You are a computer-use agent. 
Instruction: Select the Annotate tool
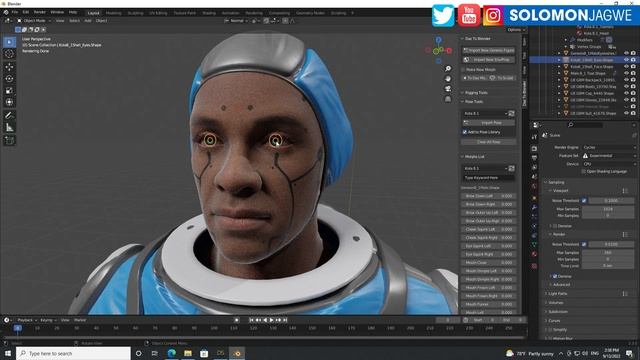pyautogui.click(x=9, y=116)
